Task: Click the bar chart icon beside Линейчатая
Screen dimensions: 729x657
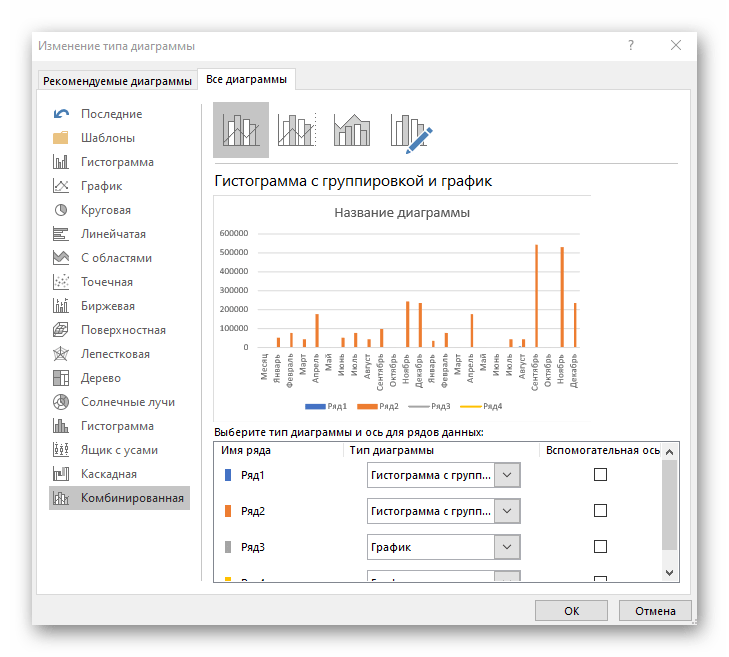Action: [61, 234]
